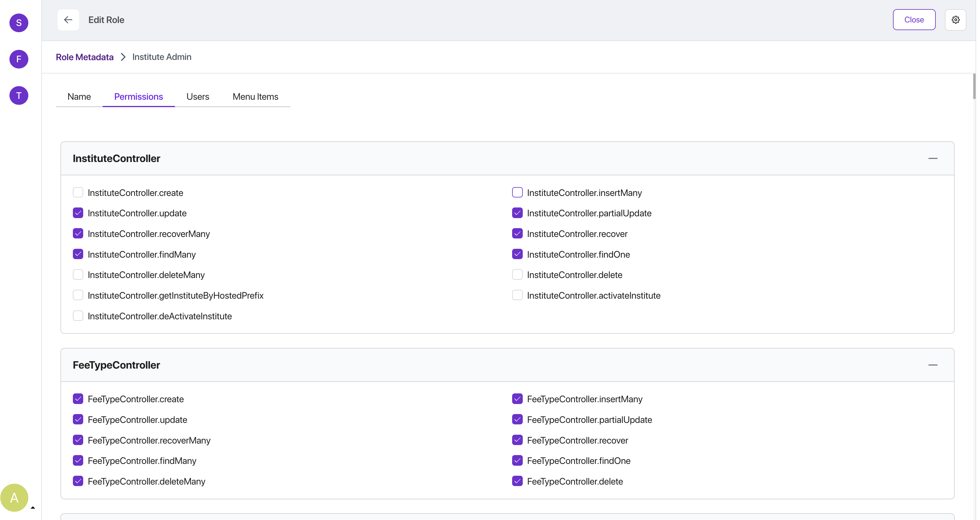Switch to the Users tab
The width and height of the screenshot is (980, 520).
point(197,97)
